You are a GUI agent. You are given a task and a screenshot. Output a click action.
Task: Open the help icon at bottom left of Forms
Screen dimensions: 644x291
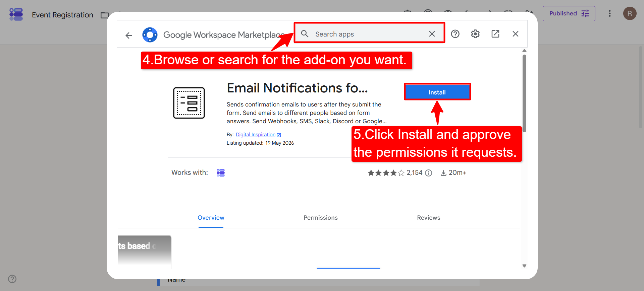pyautogui.click(x=12, y=279)
